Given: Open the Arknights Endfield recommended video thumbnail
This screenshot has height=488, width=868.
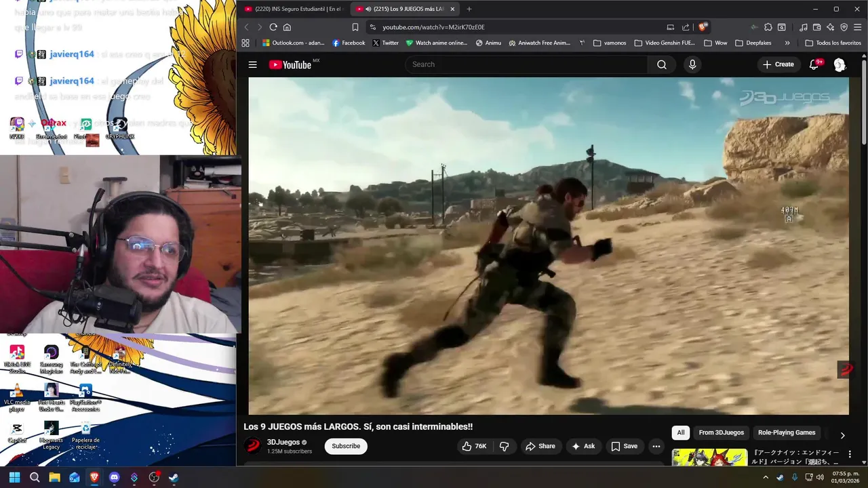Looking at the screenshot, I should 709,457.
